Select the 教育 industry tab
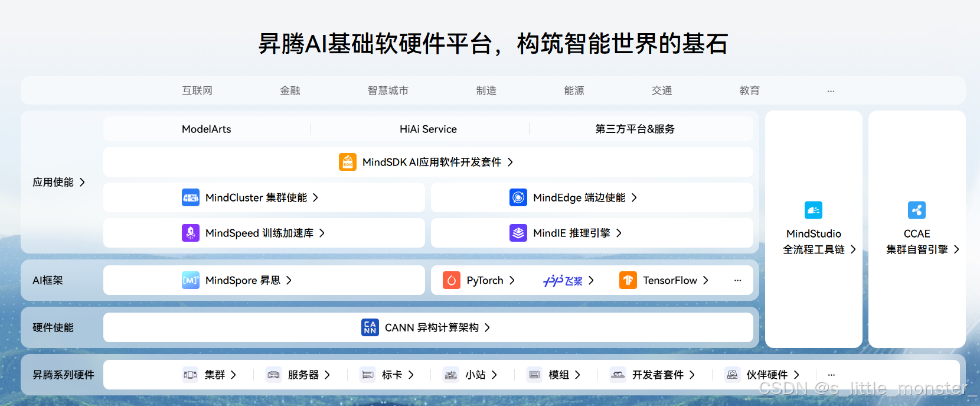The width and height of the screenshot is (980, 406). [x=750, y=90]
